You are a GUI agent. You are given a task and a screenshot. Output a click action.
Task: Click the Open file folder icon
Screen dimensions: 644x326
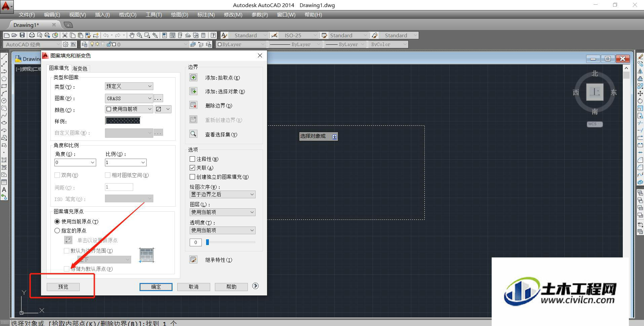tap(14, 35)
